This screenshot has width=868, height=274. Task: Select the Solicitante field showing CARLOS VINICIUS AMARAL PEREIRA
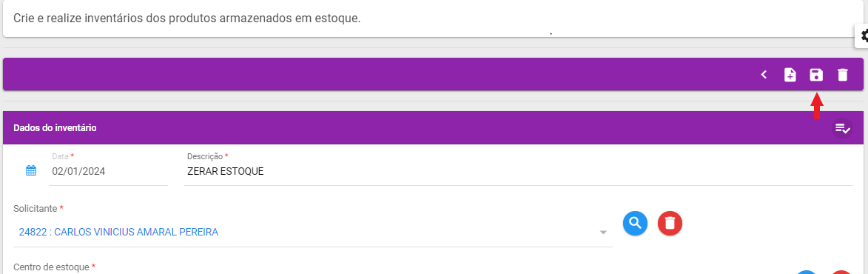(313, 232)
